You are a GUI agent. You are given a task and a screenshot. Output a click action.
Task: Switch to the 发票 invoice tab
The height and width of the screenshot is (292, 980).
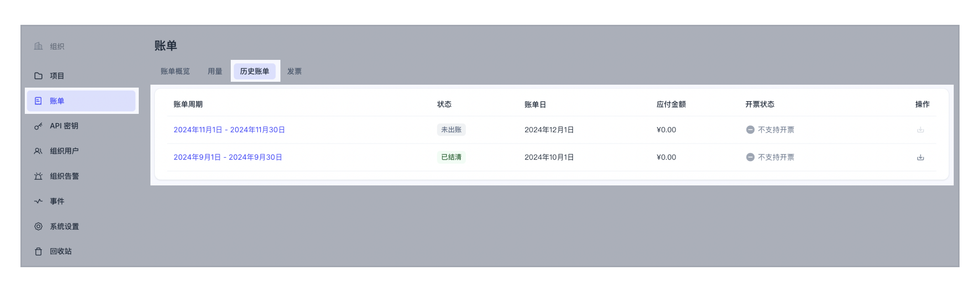[295, 71]
